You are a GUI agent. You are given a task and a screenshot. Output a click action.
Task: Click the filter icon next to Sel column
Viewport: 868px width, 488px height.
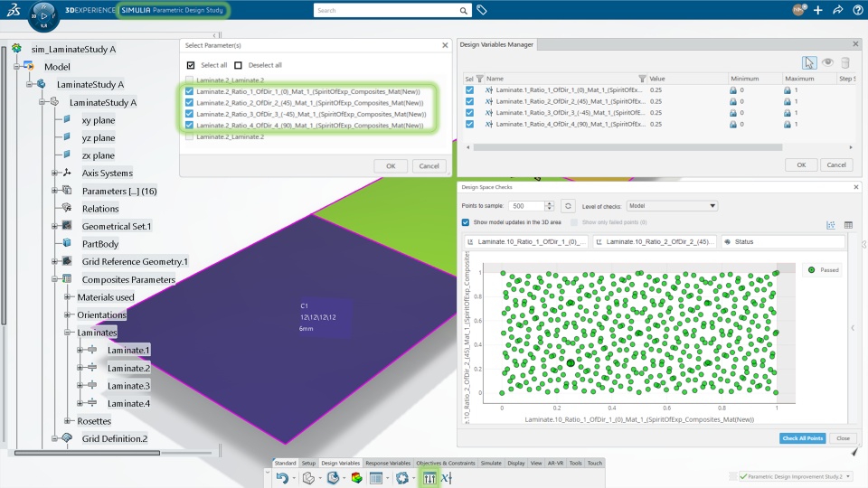(480, 79)
